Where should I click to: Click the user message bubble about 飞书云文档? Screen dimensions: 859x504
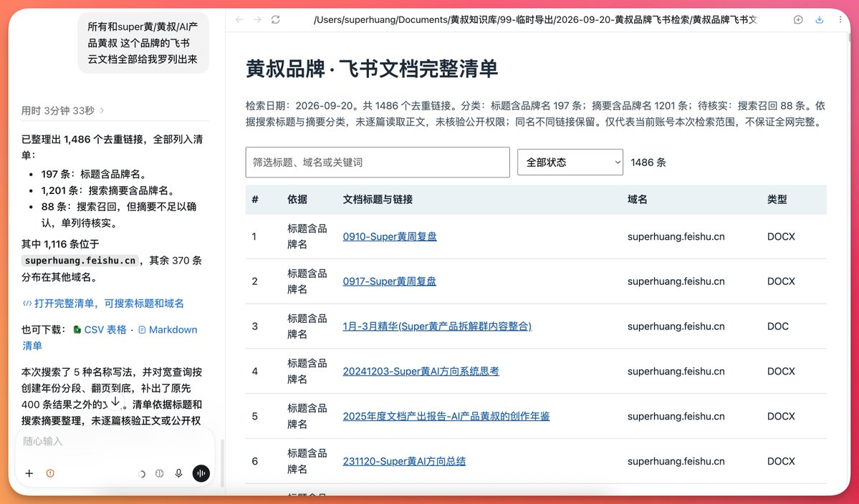pyautogui.click(x=143, y=43)
